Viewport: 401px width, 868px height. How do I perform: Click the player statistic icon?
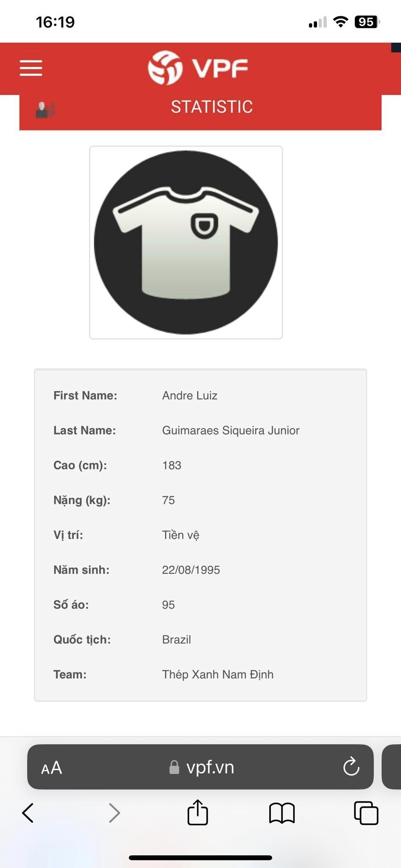[x=45, y=110]
